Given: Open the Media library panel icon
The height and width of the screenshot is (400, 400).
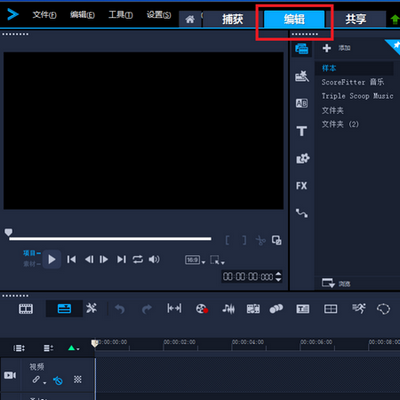Looking at the screenshot, I should pyautogui.click(x=302, y=49).
